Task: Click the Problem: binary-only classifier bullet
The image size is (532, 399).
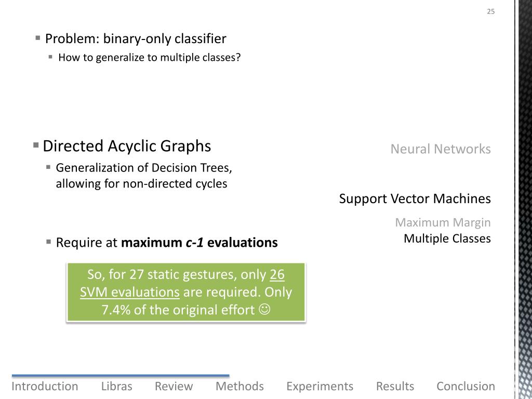Action: (136, 38)
